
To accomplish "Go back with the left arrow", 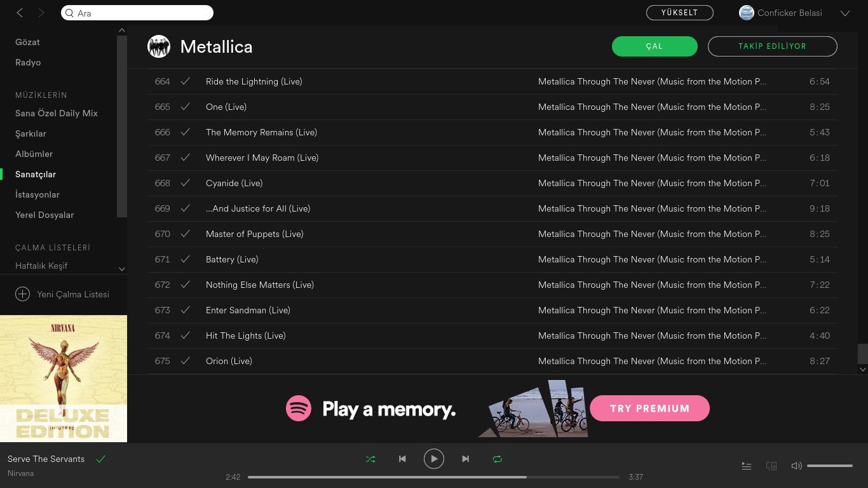I will (20, 13).
